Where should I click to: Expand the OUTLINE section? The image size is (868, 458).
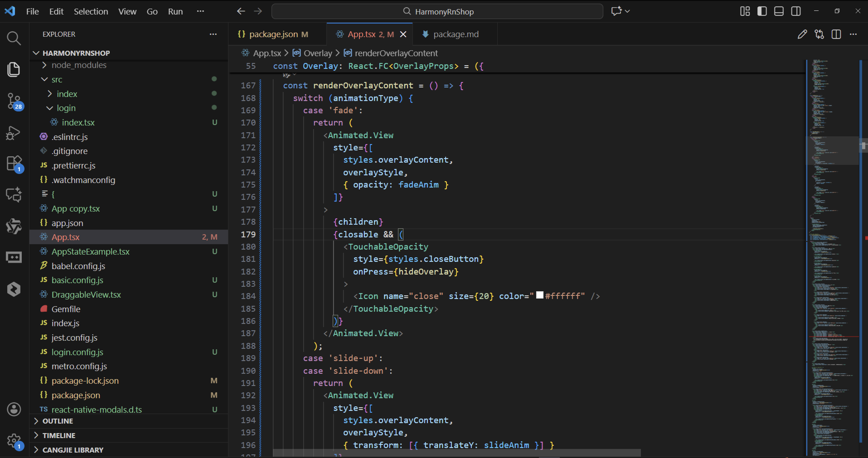point(58,421)
